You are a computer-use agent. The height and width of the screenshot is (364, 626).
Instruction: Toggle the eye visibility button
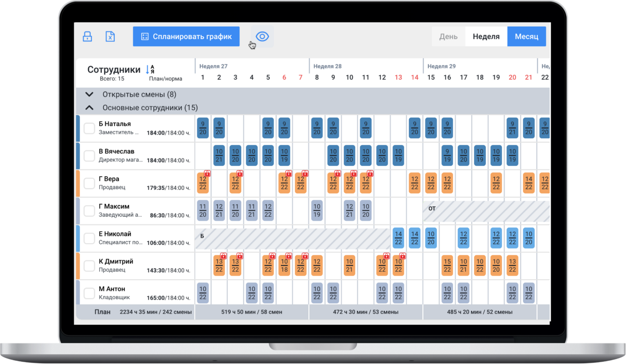pyautogui.click(x=262, y=36)
